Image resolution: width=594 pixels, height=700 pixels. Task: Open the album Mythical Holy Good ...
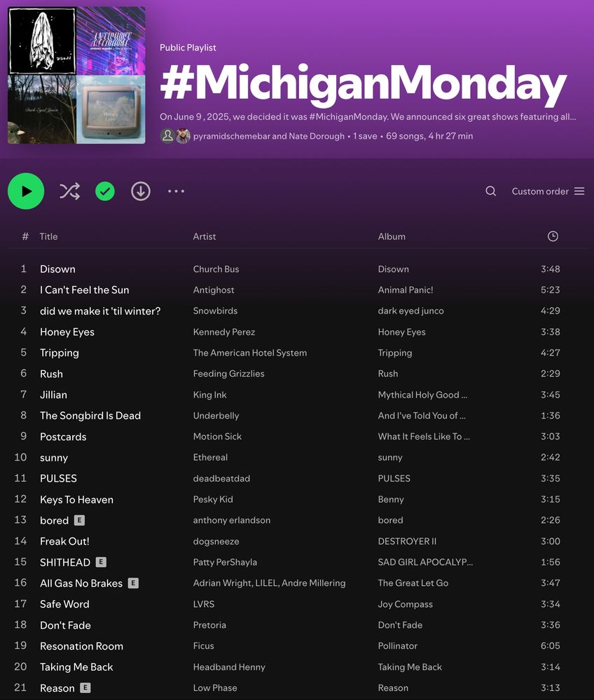click(x=422, y=395)
